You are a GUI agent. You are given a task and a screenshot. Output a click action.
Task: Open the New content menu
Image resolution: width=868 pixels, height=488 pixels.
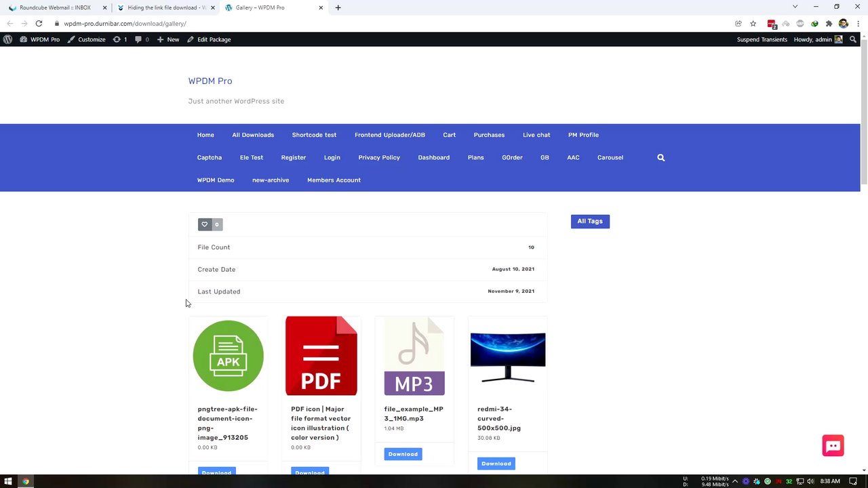(168, 39)
